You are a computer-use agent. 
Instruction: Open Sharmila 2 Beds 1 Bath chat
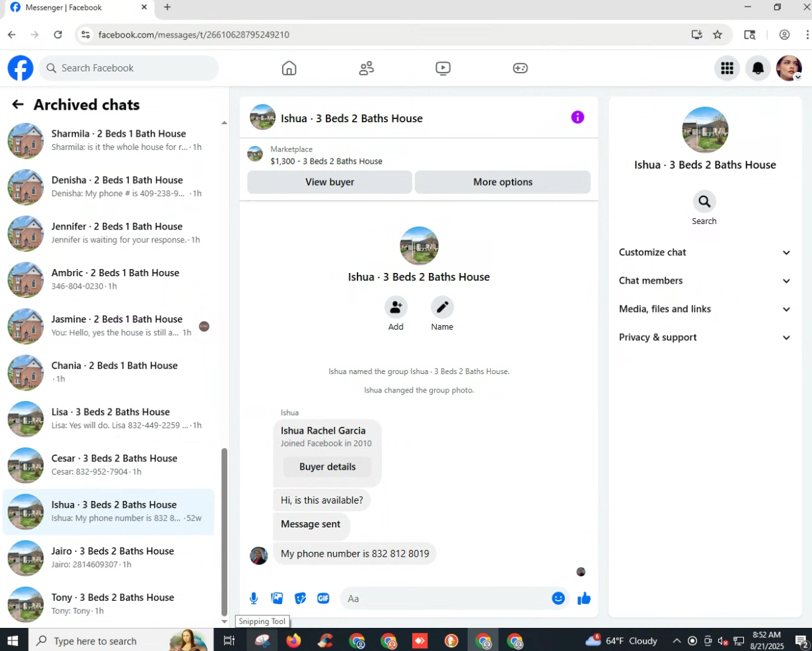pos(109,141)
